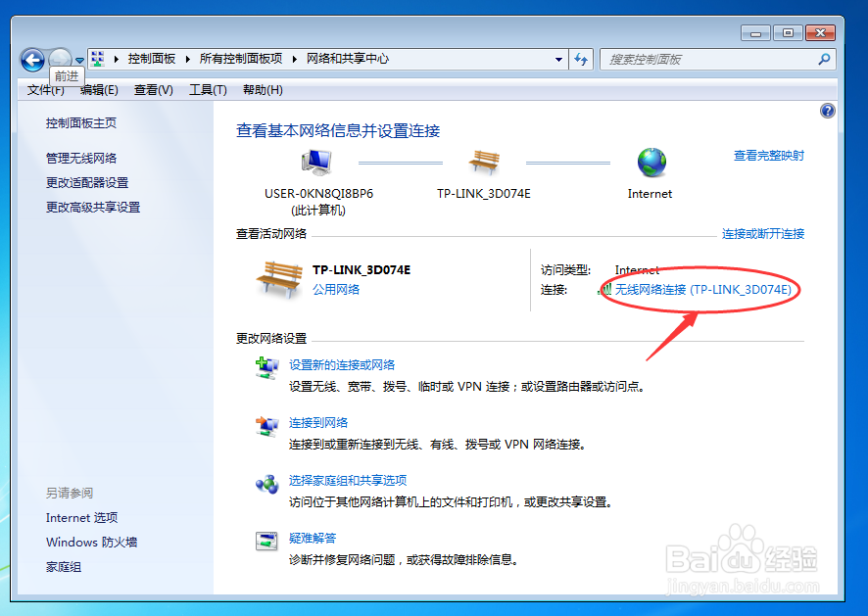The image size is (868, 616).
Task: Expand the chevron before 控制面板 in address bar
Action: tap(117, 59)
